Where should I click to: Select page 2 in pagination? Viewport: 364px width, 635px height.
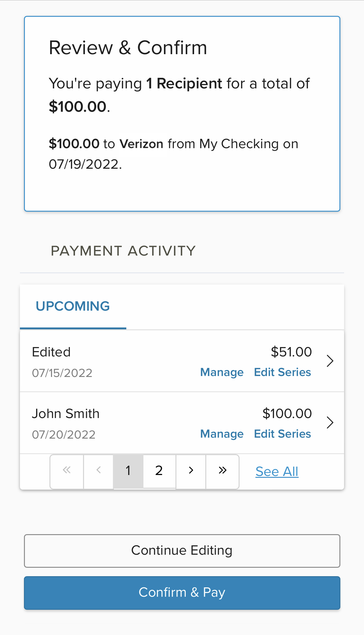tap(159, 471)
